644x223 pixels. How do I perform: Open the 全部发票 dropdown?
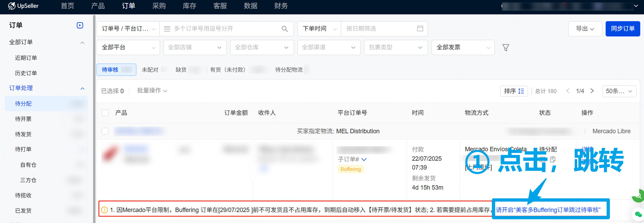pyautogui.click(x=463, y=48)
